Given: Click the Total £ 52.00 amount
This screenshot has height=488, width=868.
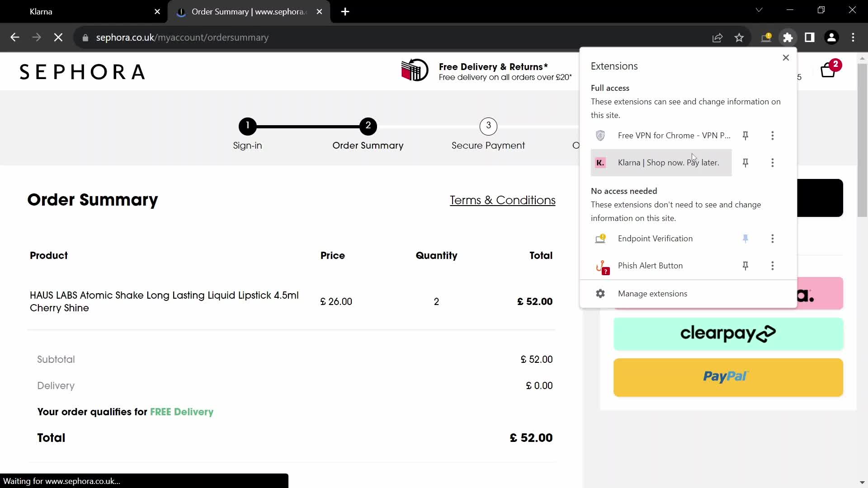Looking at the screenshot, I should tap(531, 438).
